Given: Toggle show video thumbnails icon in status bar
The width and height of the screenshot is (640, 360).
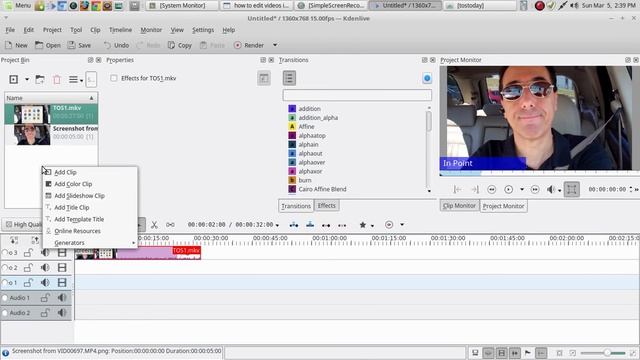Looking at the screenshot, I should tap(502, 353).
